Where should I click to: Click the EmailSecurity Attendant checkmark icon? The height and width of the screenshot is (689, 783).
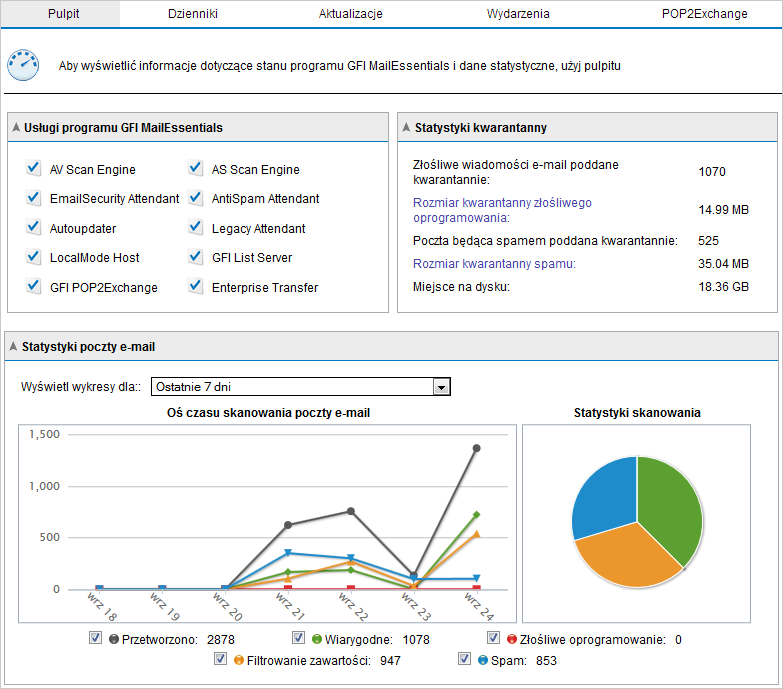(x=33, y=198)
